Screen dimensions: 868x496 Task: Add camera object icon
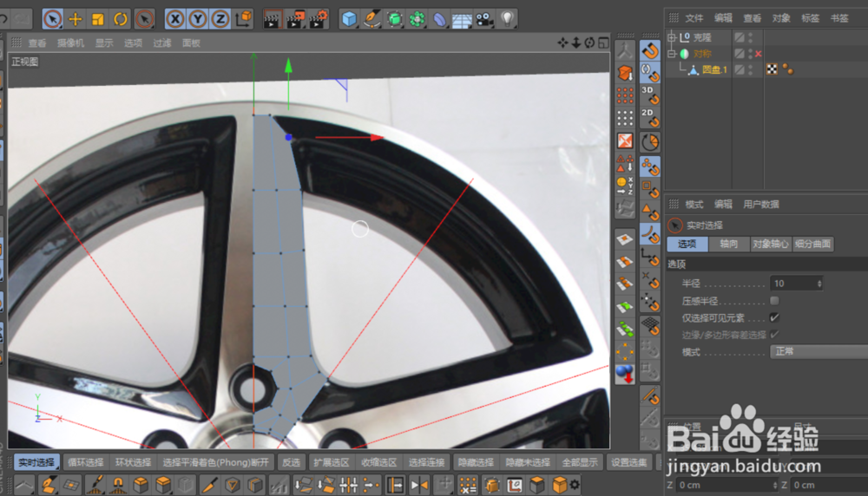point(484,19)
